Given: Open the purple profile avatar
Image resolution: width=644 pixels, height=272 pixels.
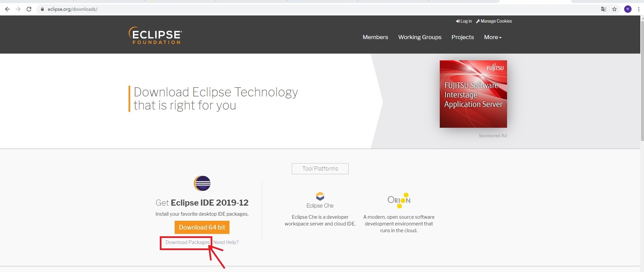Looking at the screenshot, I should [x=628, y=9].
